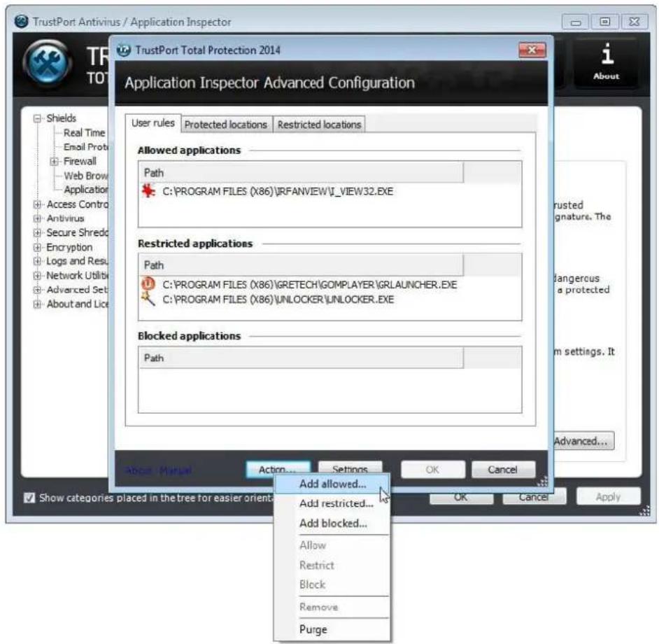This screenshot has height=644, width=659.
Task: Switch to the Restricted locations tab
Action: click(x=320, y=125)
